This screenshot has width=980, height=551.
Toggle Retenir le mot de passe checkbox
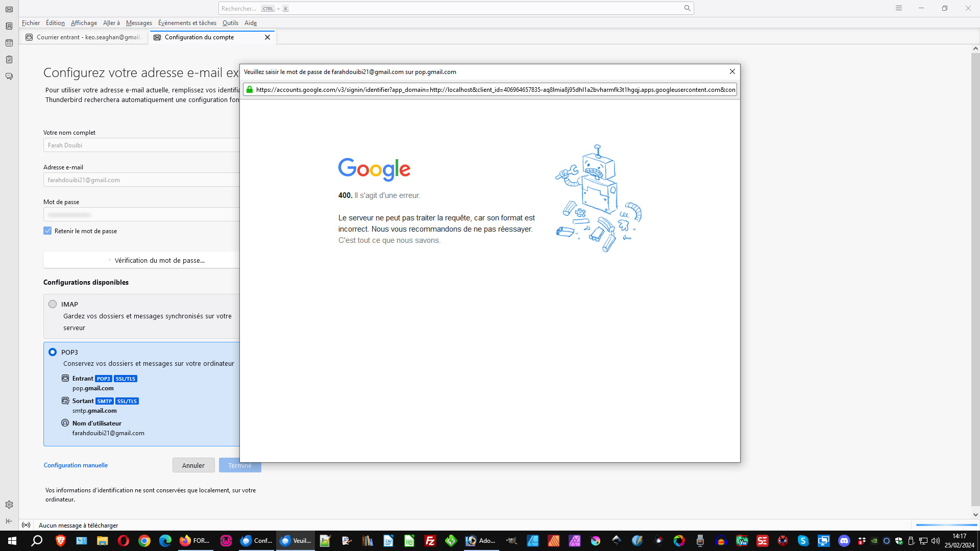point(47,231)
